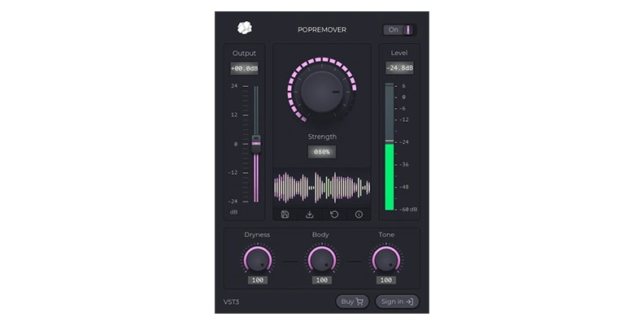
Task: Click the Level -24.8dB readout
Action: (398, 68)
